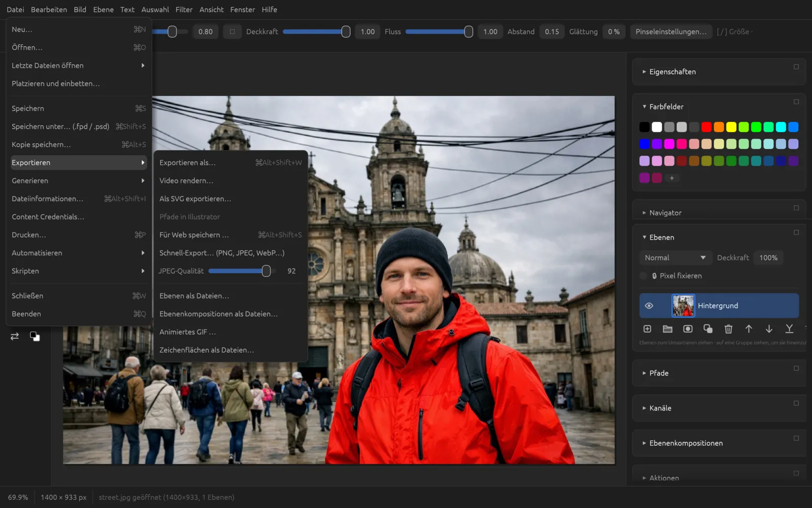The width and height of the screenshot is (812, 508).
Task: Enable the Pixel fixieren checkbox
Action: click(x=644, y=276)
